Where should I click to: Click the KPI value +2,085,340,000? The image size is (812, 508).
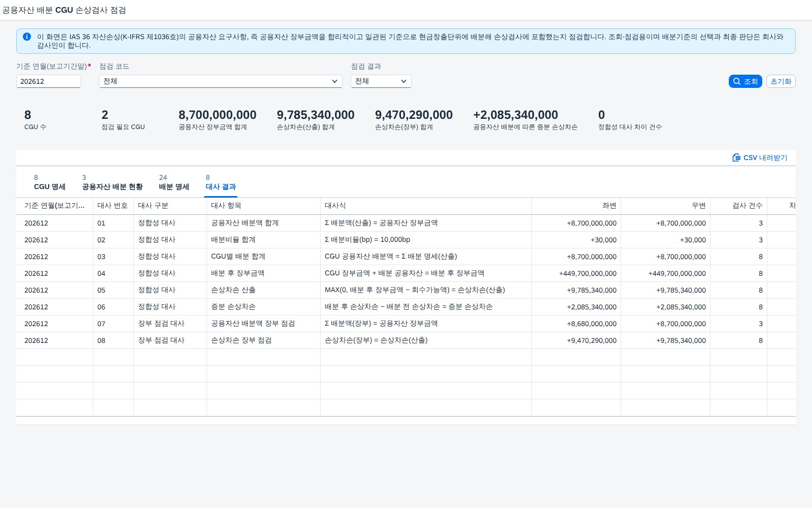point(515,115)
